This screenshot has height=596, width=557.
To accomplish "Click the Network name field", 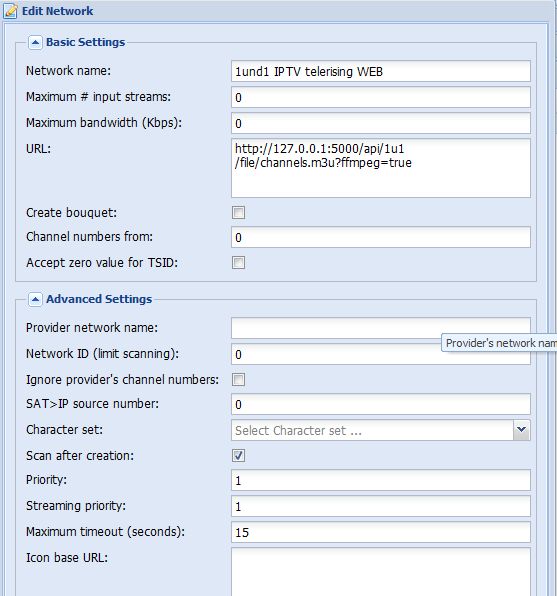I will coord(381,71).
